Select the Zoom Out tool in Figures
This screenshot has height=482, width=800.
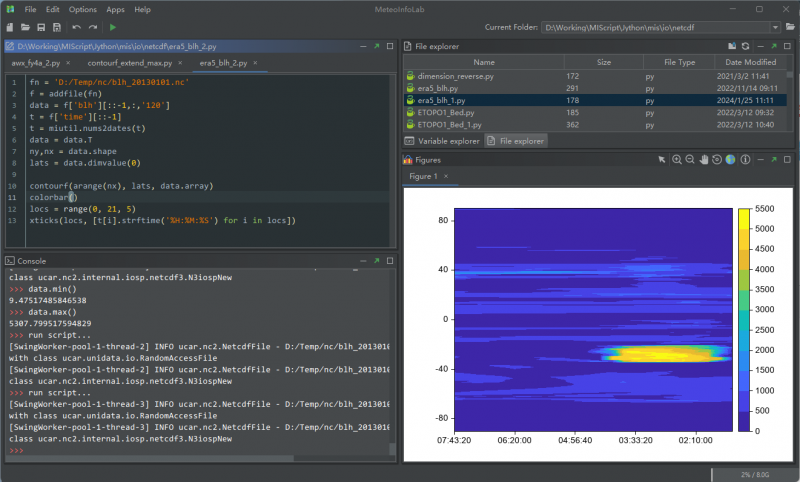pos(690,159)
